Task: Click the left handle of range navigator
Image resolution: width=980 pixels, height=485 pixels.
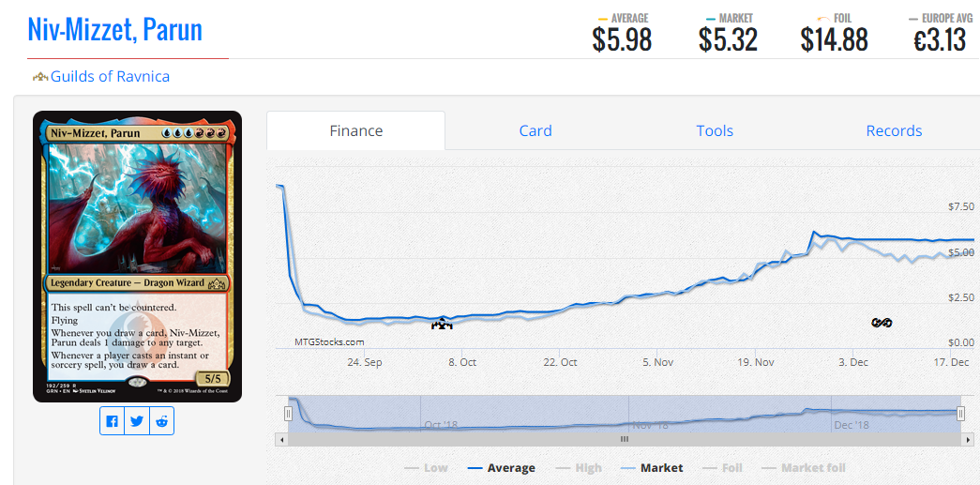Action: pos(289,414)
